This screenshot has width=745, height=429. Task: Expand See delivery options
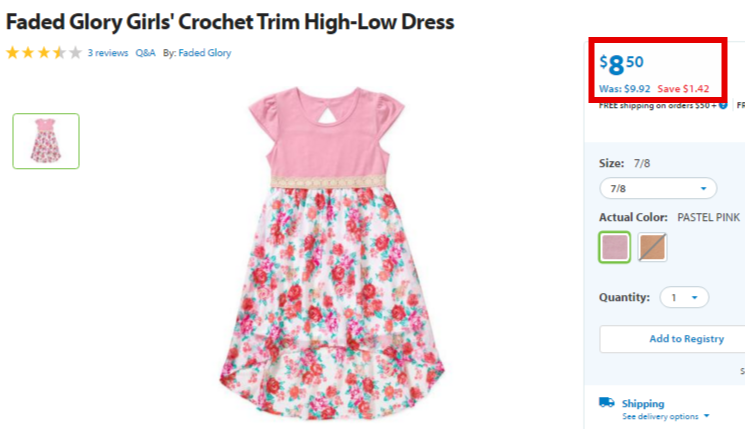point(665,417)
